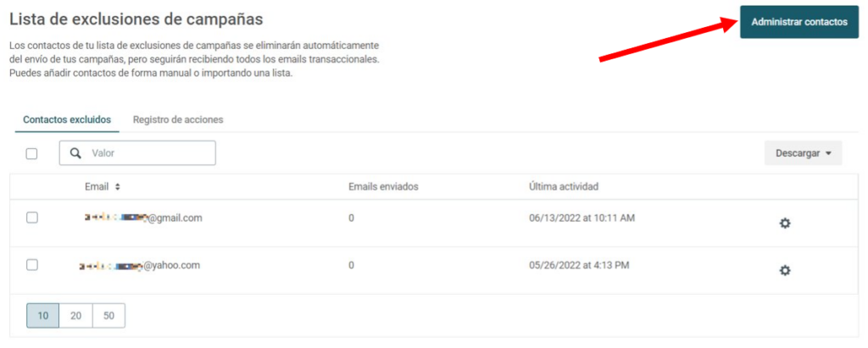Show 10 contacts per page
The height and width of the screenshot is (348, 868).
pos(43,316)
